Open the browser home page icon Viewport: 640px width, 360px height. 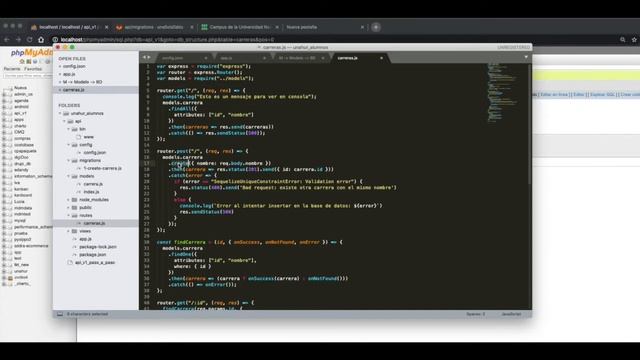pyautogui.click(x=41, y=40)
